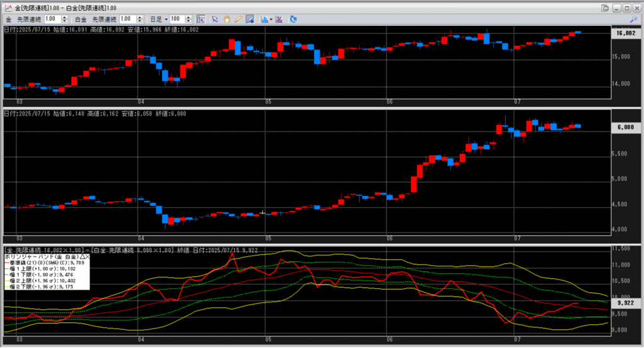Click the window cascade icon in title bar
This screenshot has width=644, height=348.
click(605, 8)
